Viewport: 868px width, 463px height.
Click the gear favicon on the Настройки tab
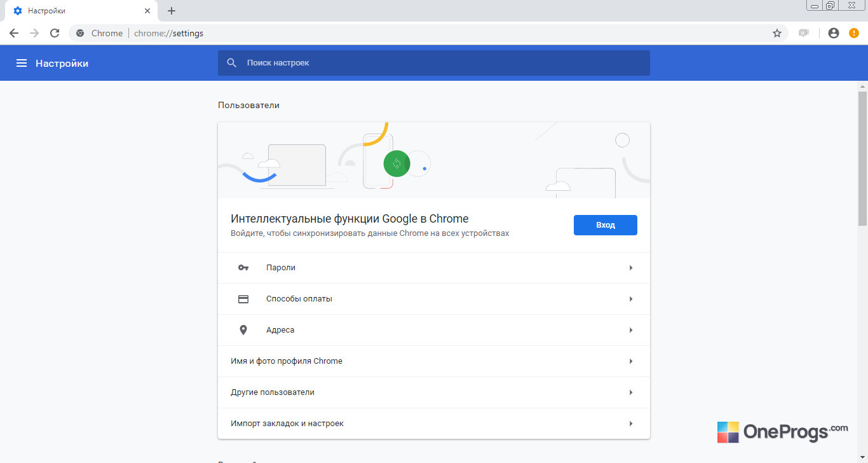[18, 11]
